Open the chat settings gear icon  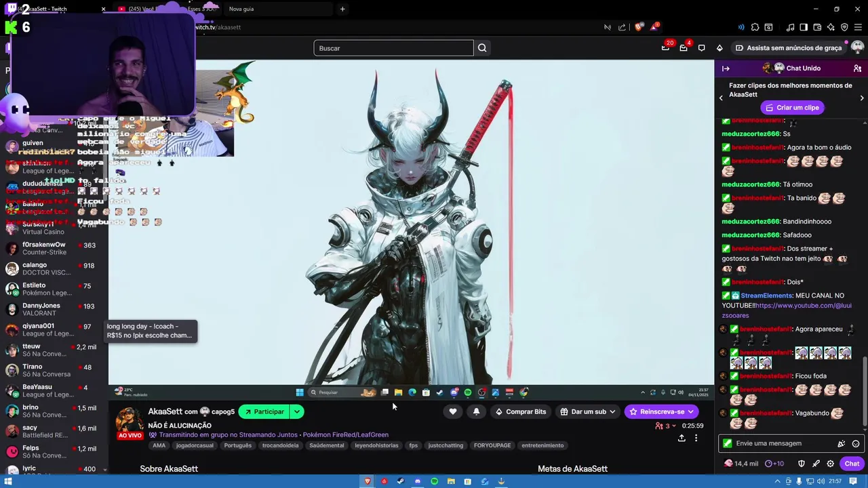(x=831, y=464)
